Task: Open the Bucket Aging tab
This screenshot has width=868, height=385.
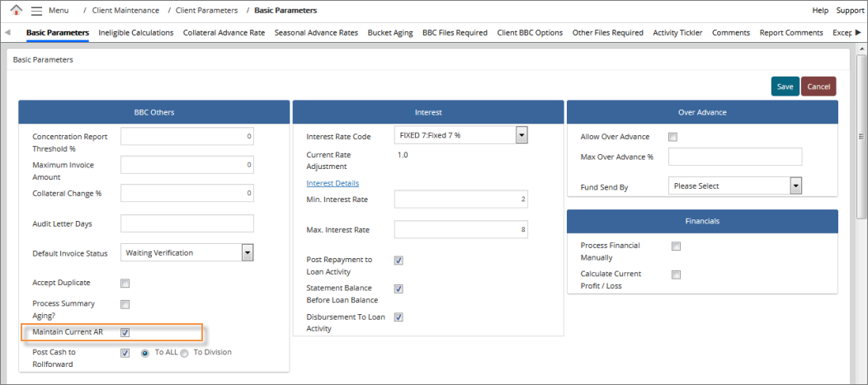Action: pos(390,33)
